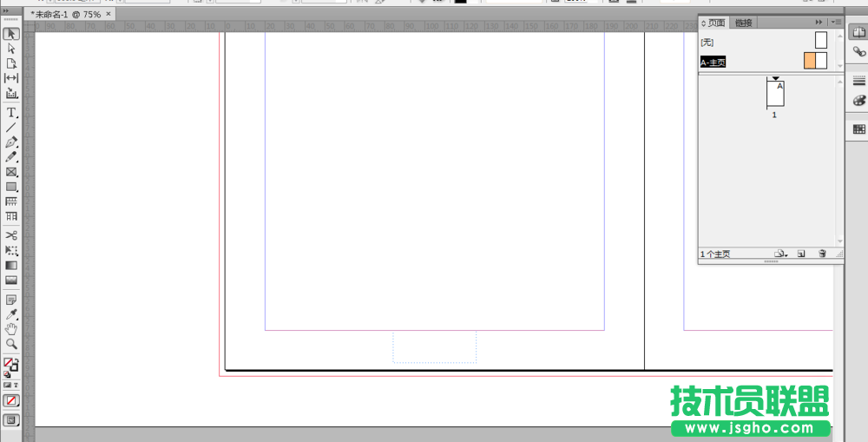This screenshot has width=868, height=442.
Task: Select the Gradient Feather tool
Action: [11, 280]
